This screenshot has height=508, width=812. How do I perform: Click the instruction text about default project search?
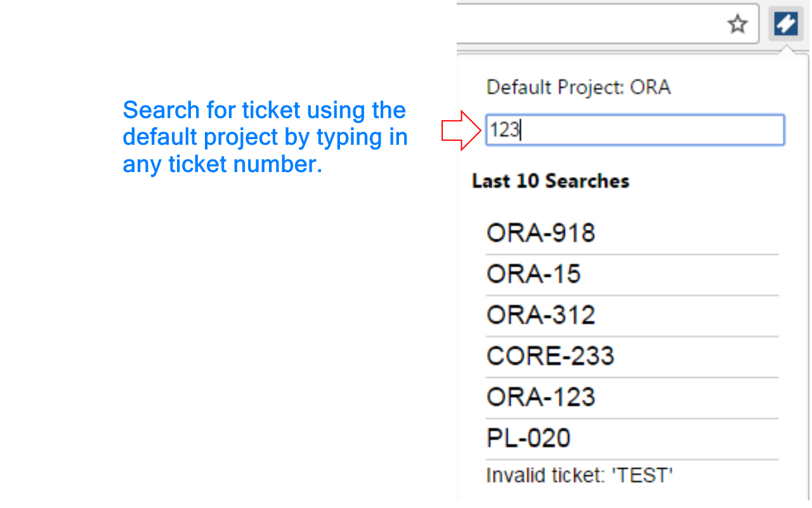[x=265, y=137]
